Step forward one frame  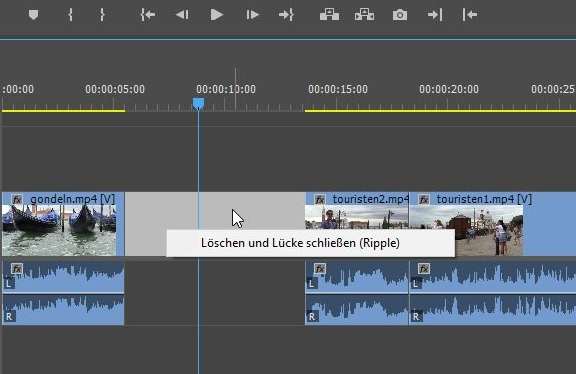pos(252,15)
